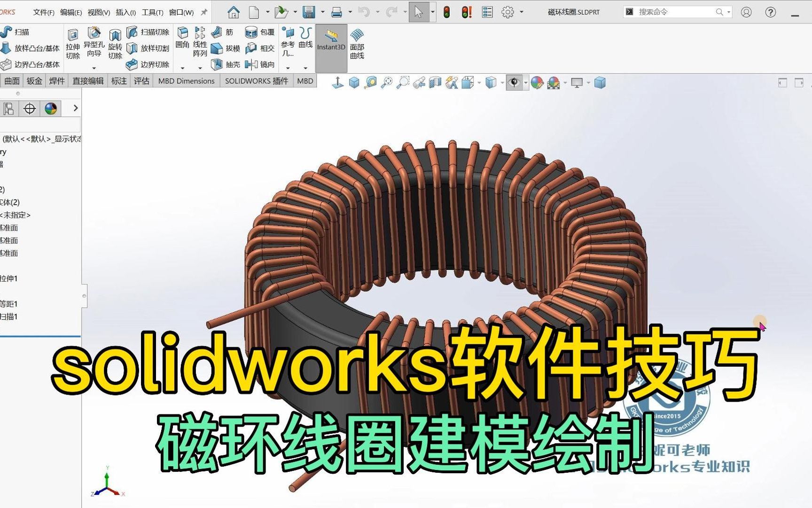The height and width of the screenshot is (508, 812).
Task: Open the DisplayManager color ball tab
Action: [51, 109]
